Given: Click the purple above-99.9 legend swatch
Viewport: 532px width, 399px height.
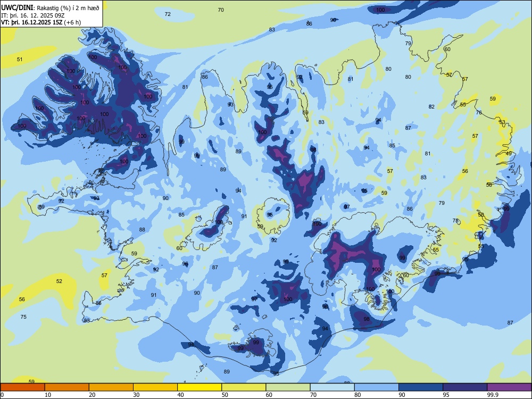Looking at the screenshot, I should [509, 387].
